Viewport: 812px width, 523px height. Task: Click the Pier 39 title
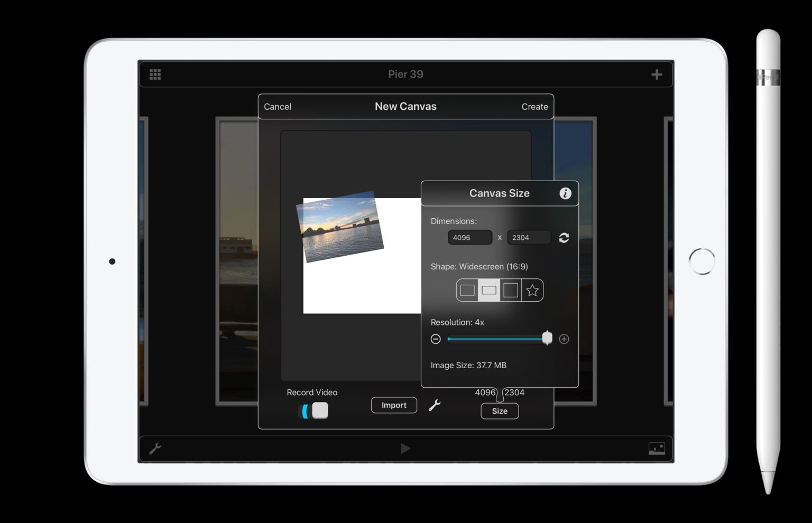(405, 74)
